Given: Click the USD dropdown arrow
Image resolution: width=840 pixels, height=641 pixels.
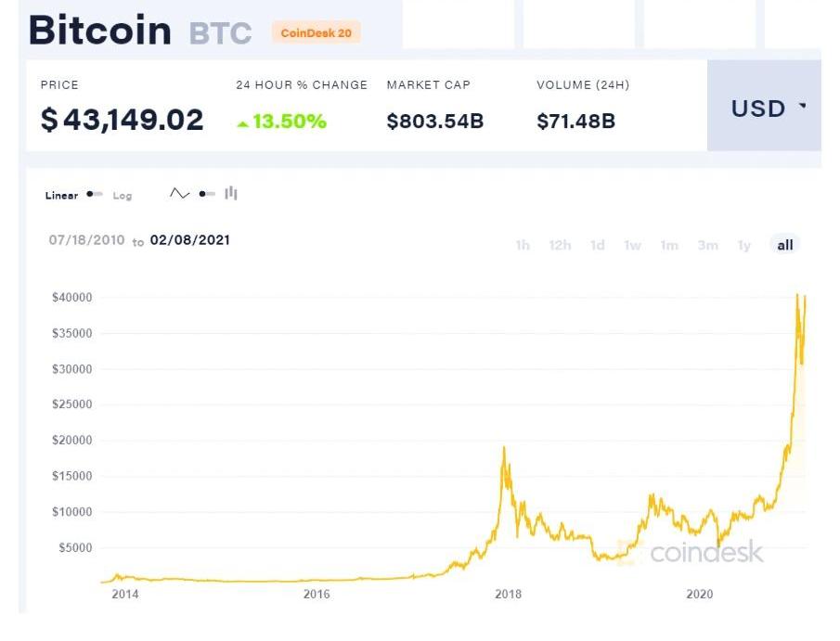Looking at the screenshot, I should point(802,108).
